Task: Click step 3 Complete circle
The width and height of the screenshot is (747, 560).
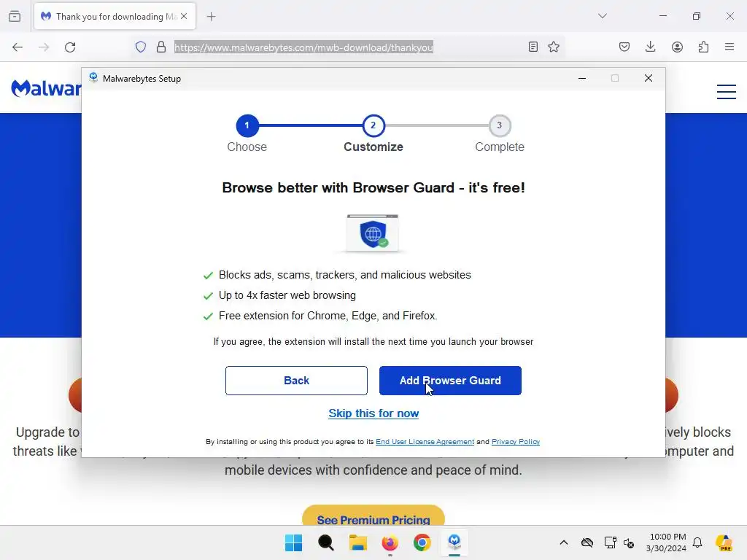Action: click(499, 125)
